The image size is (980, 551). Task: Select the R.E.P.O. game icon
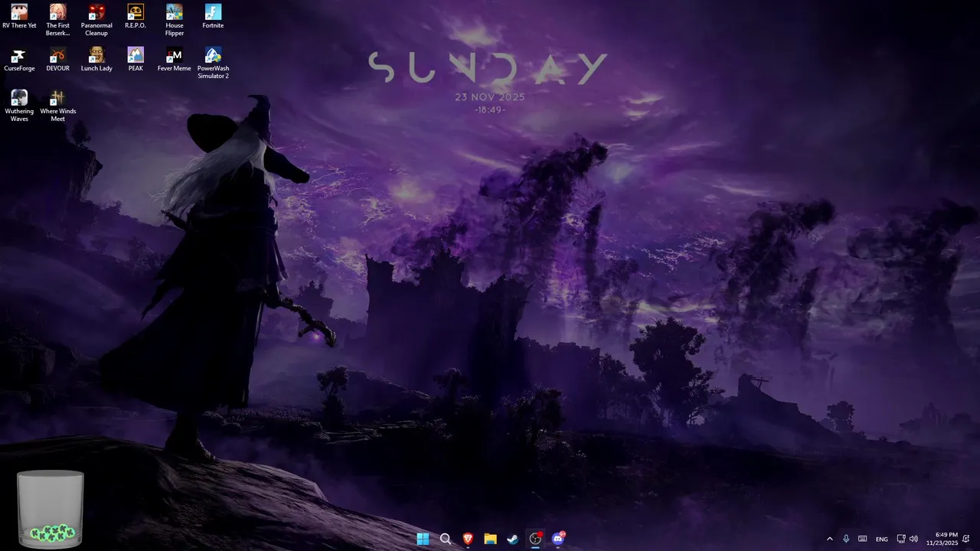pyautogui.click(x=136, y=17)
